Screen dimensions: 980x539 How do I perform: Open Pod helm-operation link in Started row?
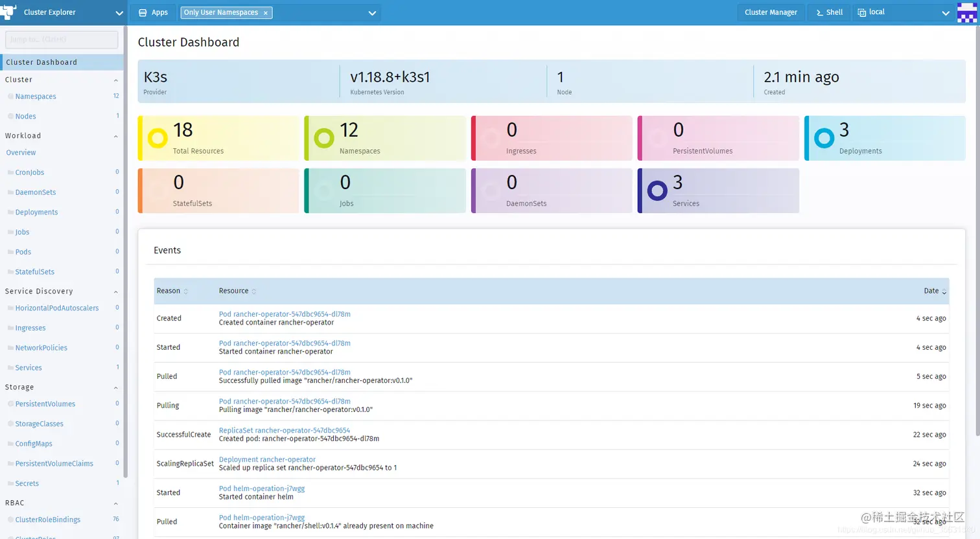(x=262, y=489)
